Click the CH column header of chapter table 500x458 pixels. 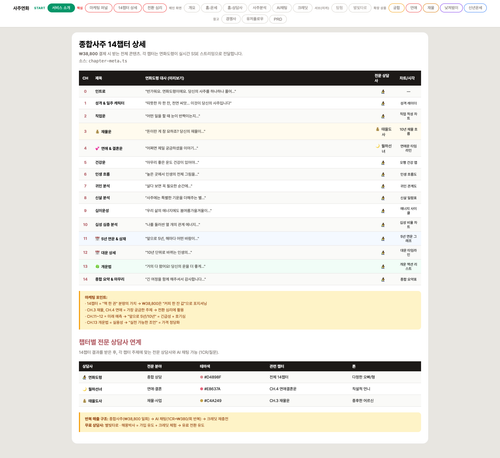85,78
